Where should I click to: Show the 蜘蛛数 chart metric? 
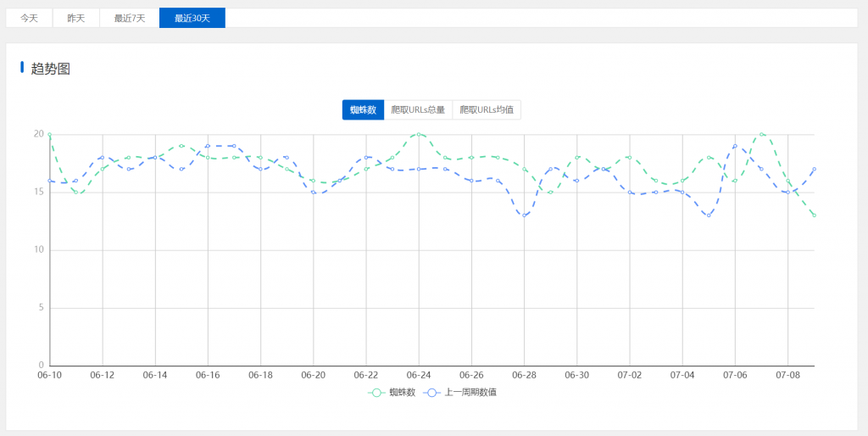click(x=363, y=109)
